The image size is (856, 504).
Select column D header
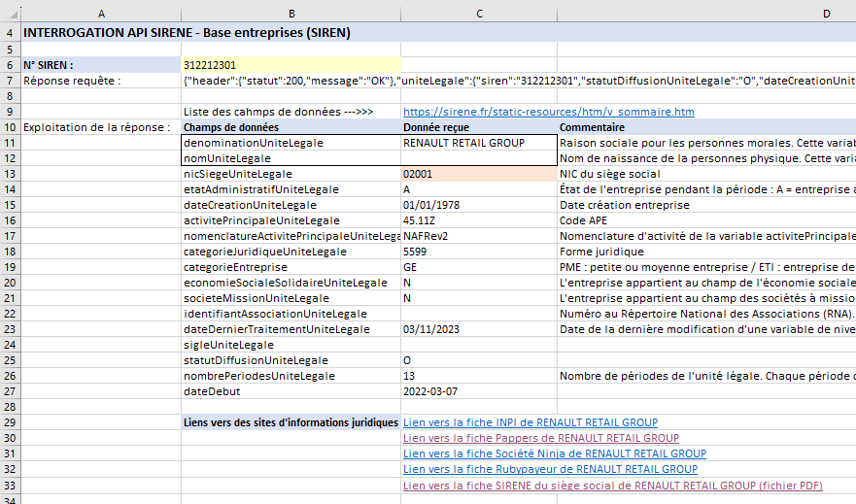706,14
